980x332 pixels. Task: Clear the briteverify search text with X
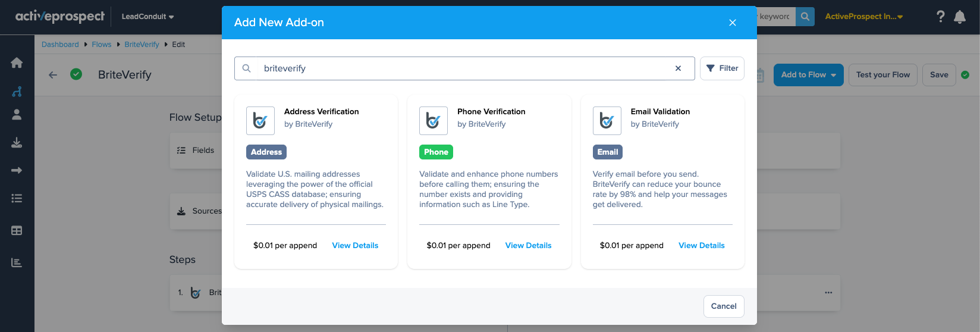click(678, 68)
